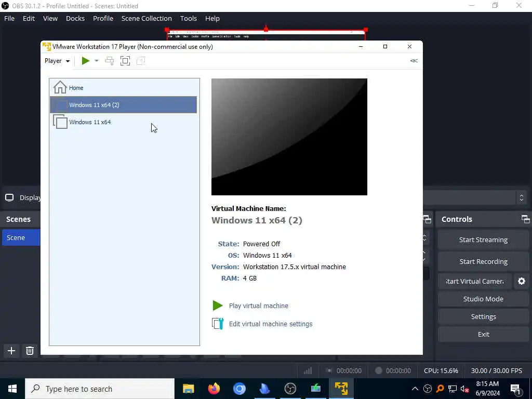Click the muted volume tray icon
This screenshot has width=532, height=399.
pos(464,389)
